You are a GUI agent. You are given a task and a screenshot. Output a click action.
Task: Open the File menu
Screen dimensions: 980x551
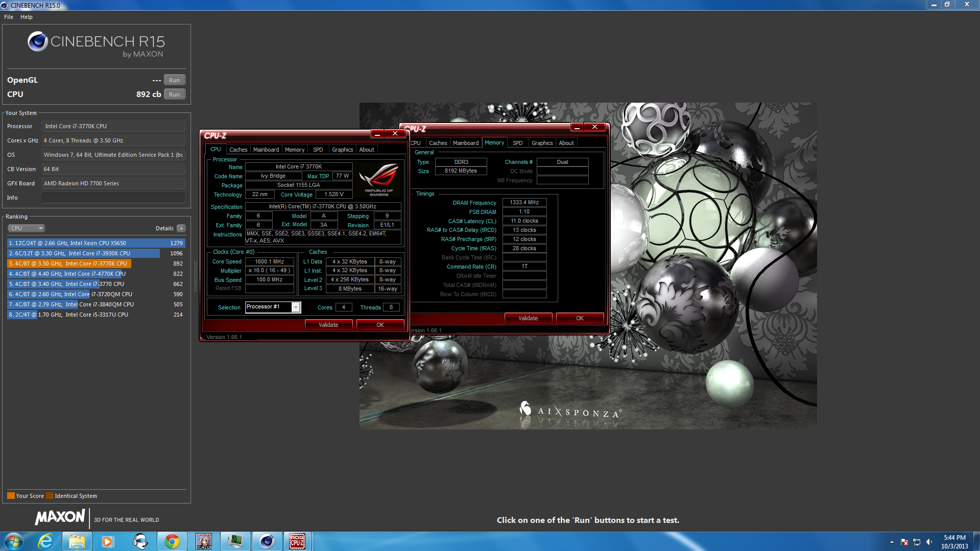tap(9, 17)
